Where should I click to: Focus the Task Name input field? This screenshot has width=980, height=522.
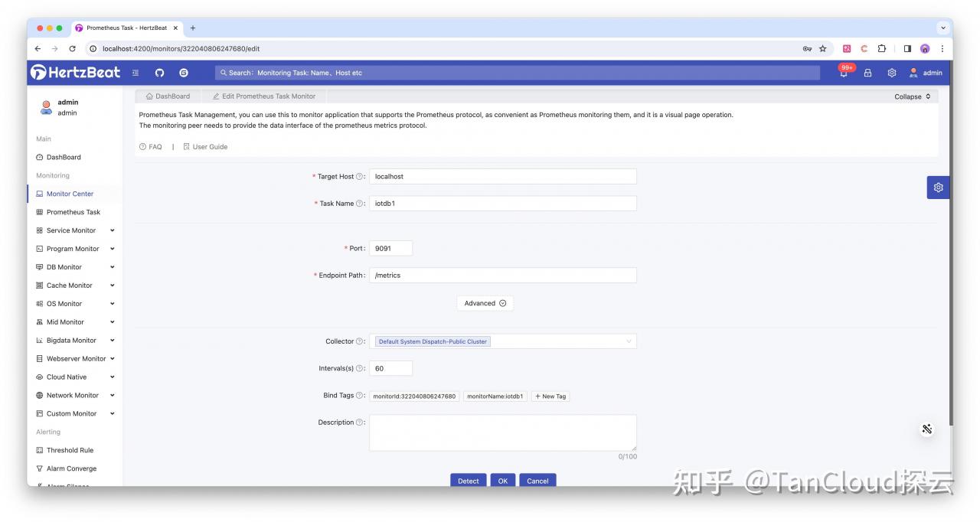pos(503,204)
